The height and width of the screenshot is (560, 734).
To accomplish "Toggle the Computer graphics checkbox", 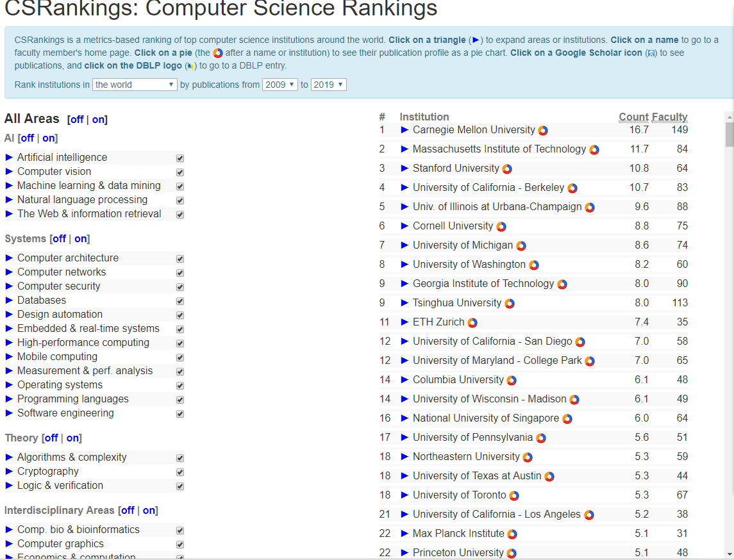I will tap(180, 545).
